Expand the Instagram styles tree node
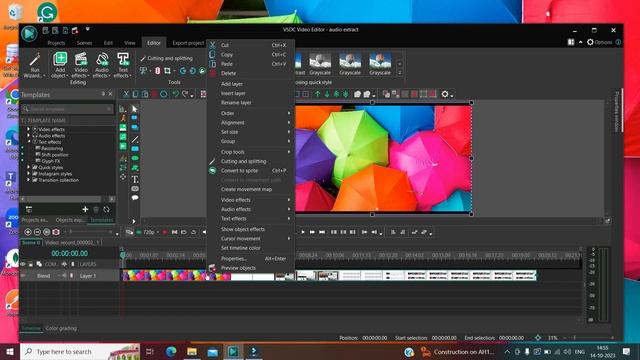 click(29, 173)
